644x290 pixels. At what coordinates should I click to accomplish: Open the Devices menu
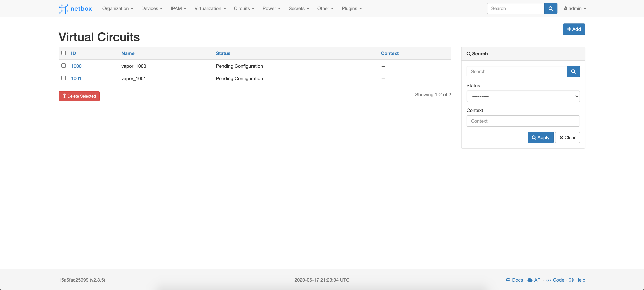[x=152, y=9]
